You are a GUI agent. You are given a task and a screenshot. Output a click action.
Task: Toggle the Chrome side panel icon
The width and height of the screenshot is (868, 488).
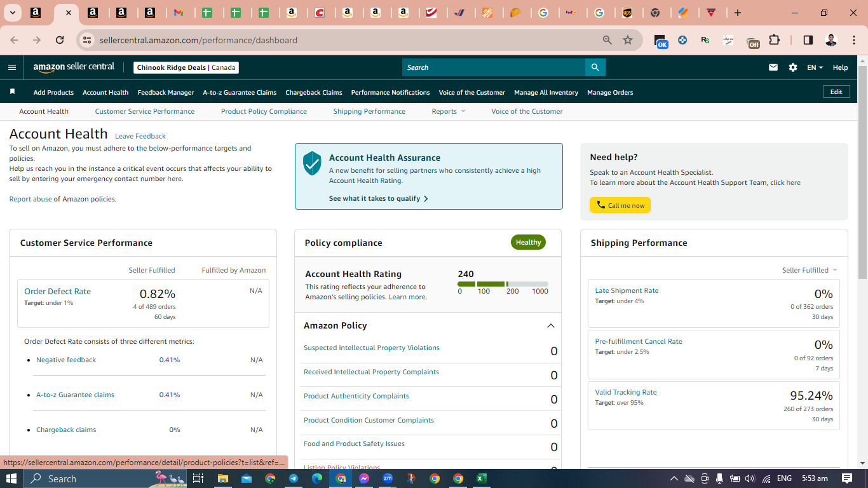(808, 40)
